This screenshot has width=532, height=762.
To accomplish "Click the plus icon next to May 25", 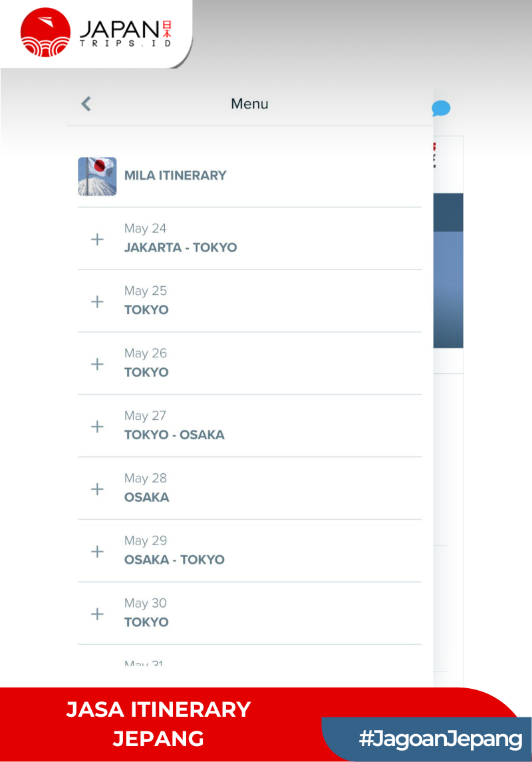I will coord(97,301).
